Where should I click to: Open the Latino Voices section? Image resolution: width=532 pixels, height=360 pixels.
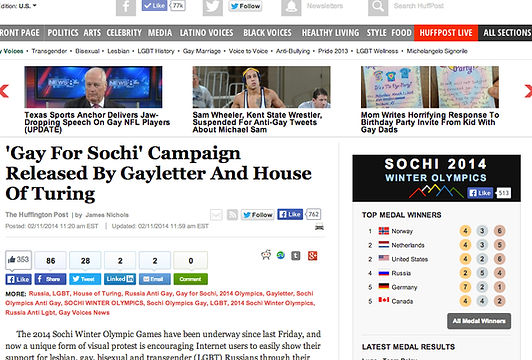[x=207, y=33]
